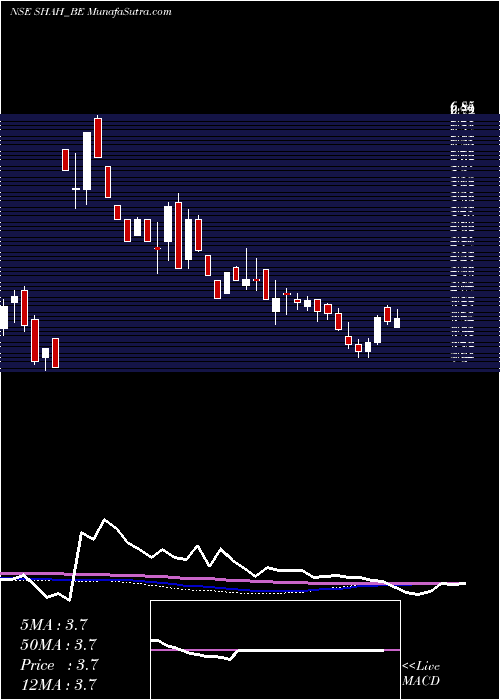Open the boxed MACD inset chart
This screenshot has width=500, height=700.
[275, 650]
